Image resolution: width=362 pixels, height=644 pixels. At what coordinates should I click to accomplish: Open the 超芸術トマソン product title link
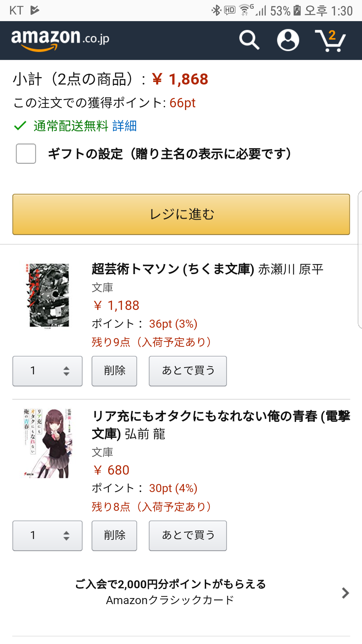(x=173, y=269)
